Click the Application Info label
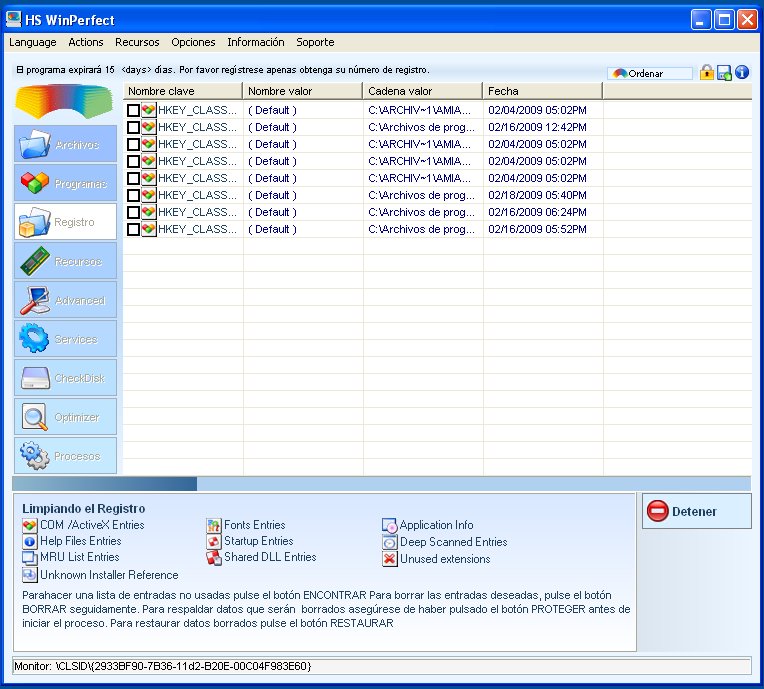The image size is (764, 689). coord(436,525)
